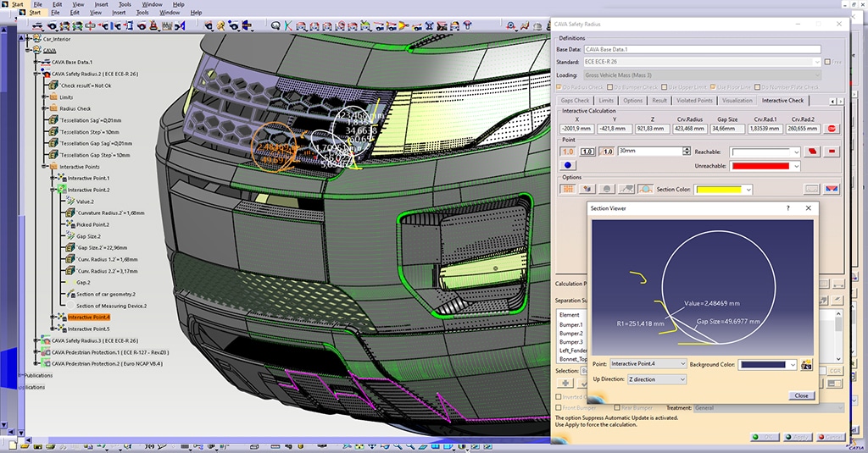868x453 pixels.
Task: Toggle the Use Upper Limit checkbox
Action: pyautogui.click(x=665, y=87)
